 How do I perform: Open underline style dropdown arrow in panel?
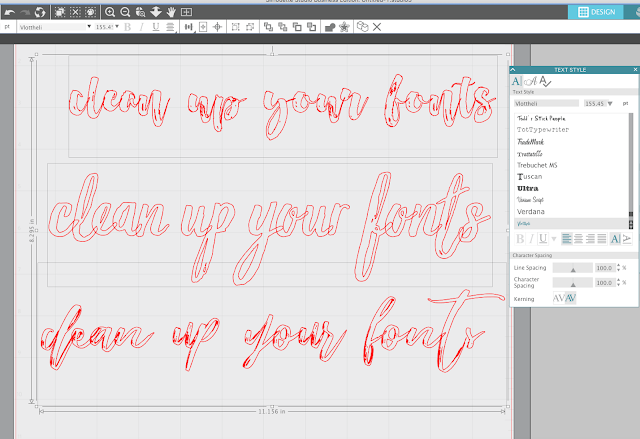554,239
